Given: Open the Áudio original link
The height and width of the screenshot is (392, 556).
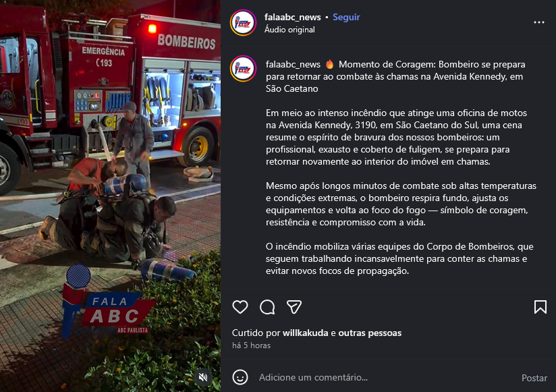Looking at the screenshot, I should tap(289, 30).
